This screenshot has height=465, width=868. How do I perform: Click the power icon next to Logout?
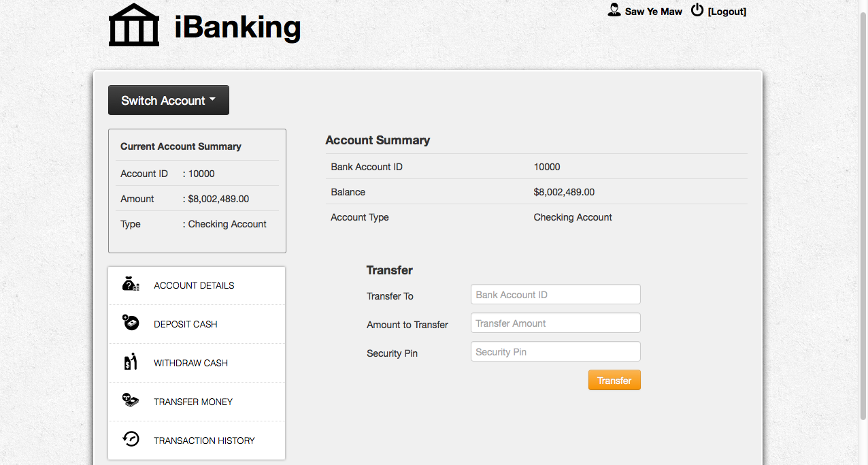[x=697, y=10]
